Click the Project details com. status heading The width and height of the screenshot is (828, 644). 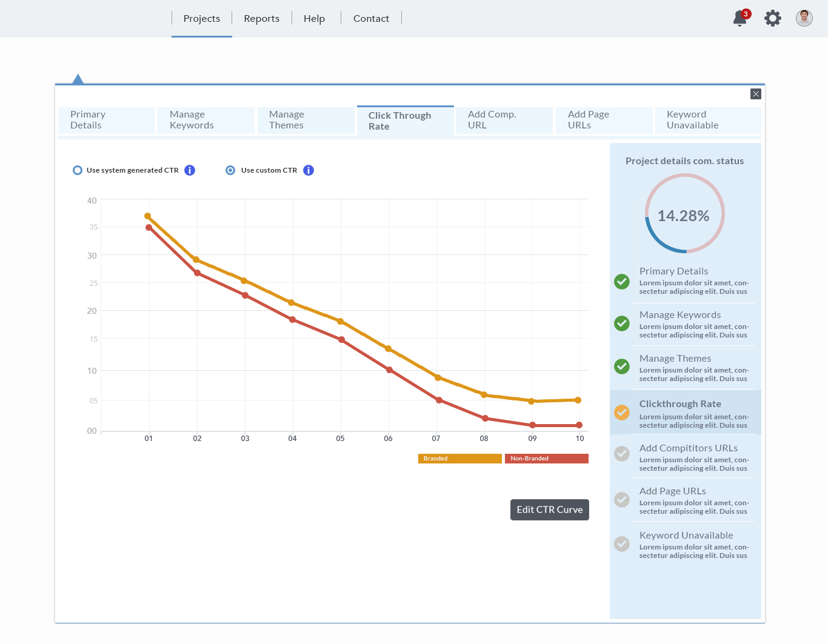[684, 161]
